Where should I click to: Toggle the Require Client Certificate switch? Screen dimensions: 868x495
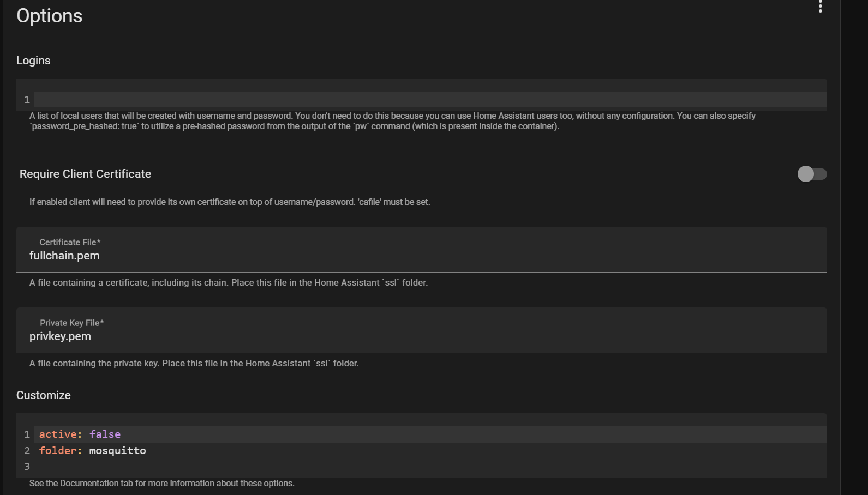pyautogui.click(x=812, y=174)
